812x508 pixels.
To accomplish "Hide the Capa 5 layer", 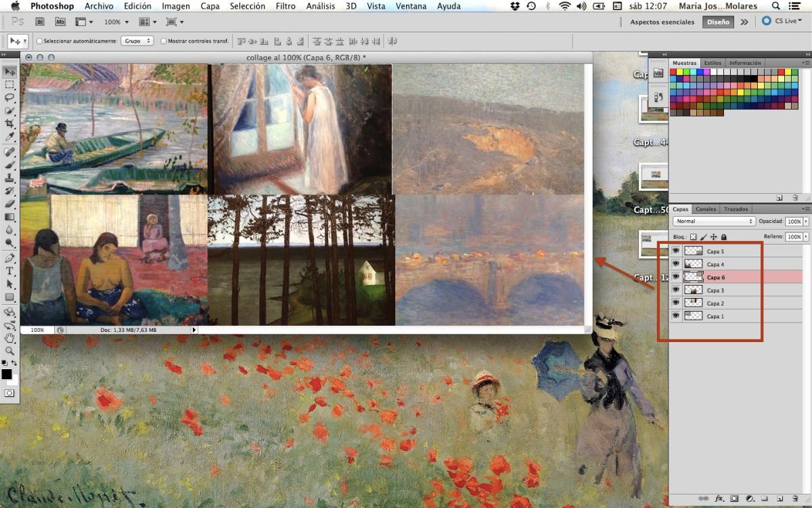I will [x=675, y=251].
